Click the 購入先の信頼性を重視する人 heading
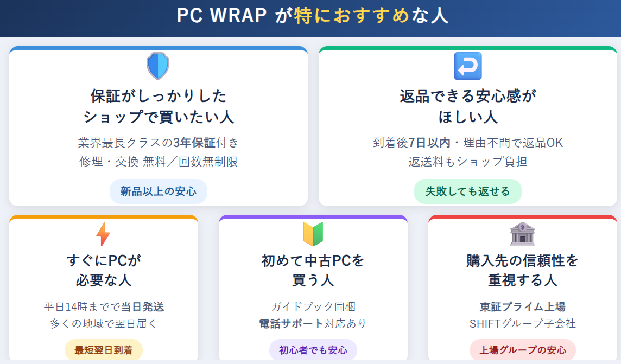Image resolution: width=621 pixels, height=364 pixels. pos(522,270)
